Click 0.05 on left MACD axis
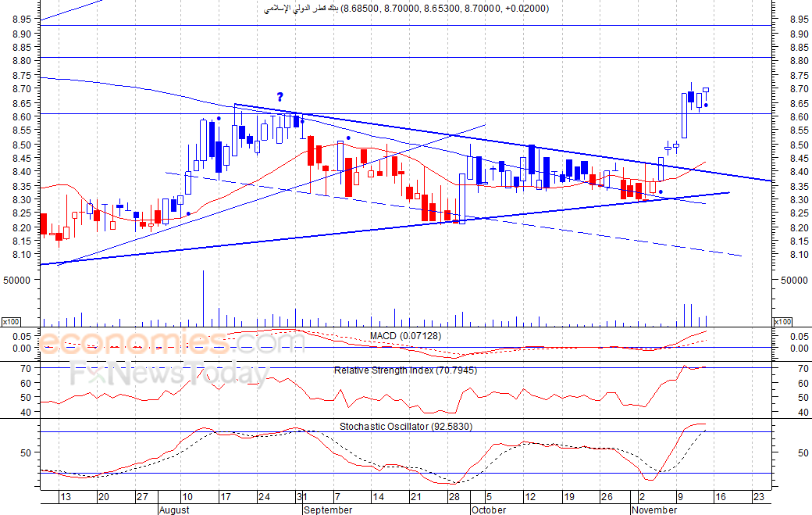 (x=23, y=336)
